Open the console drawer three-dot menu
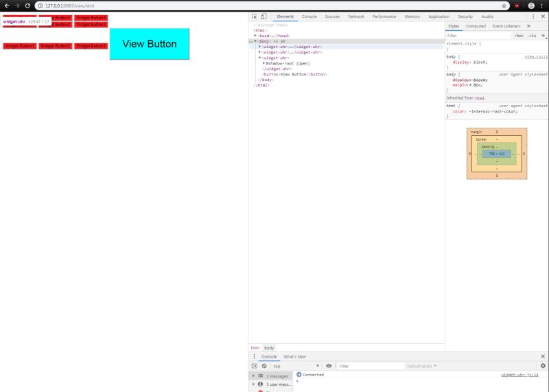Viewport: 549px width, 392px height. coord(254,356)
